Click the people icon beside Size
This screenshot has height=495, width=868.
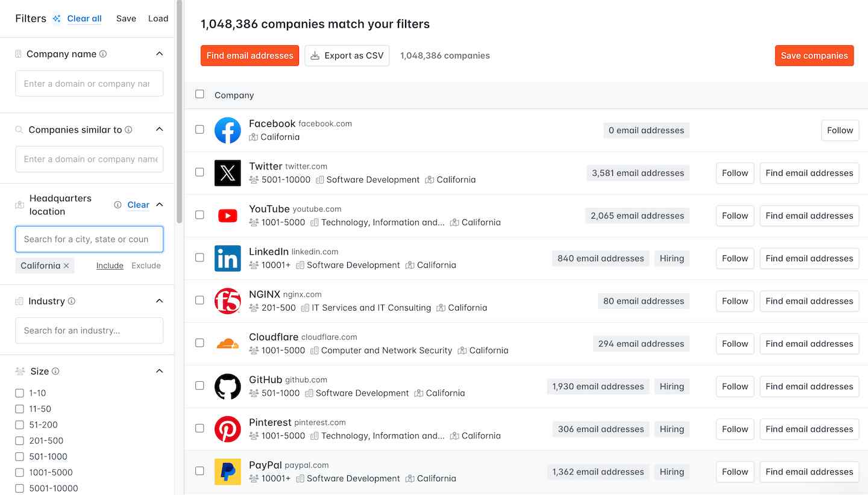click(x=20, y=371)
